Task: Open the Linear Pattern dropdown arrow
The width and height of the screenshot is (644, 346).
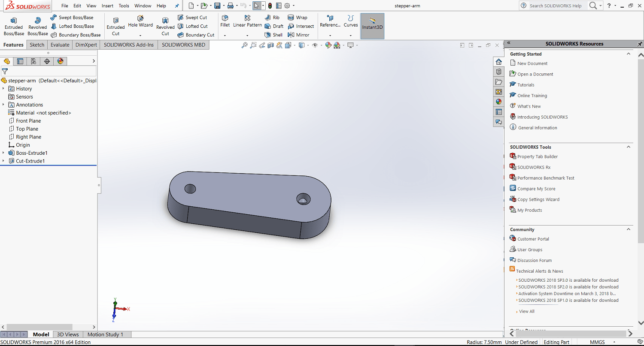Action: point(247,35)
